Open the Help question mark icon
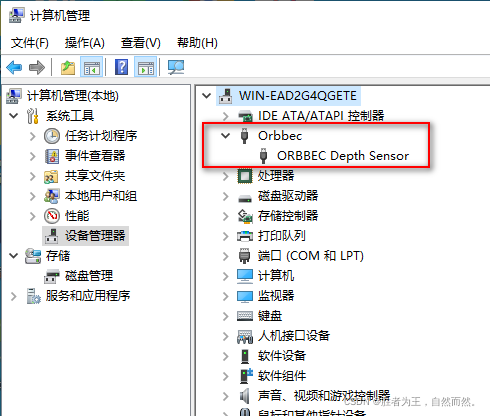 coord(121,67)
